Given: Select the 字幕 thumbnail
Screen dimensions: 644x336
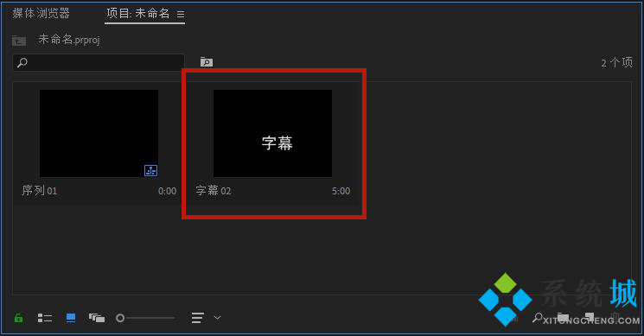Looking at the screenshot, I should point(272,133).
